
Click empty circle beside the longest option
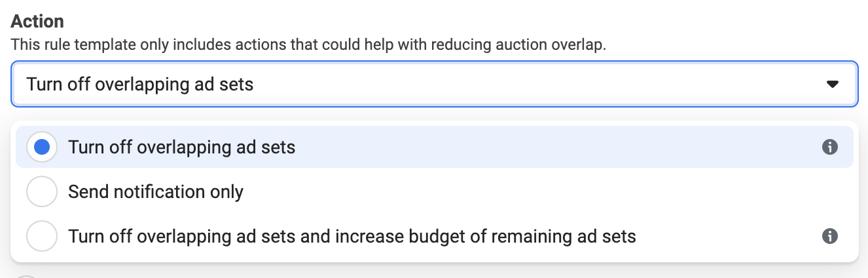pyautogui.click(x=42, y=236)
